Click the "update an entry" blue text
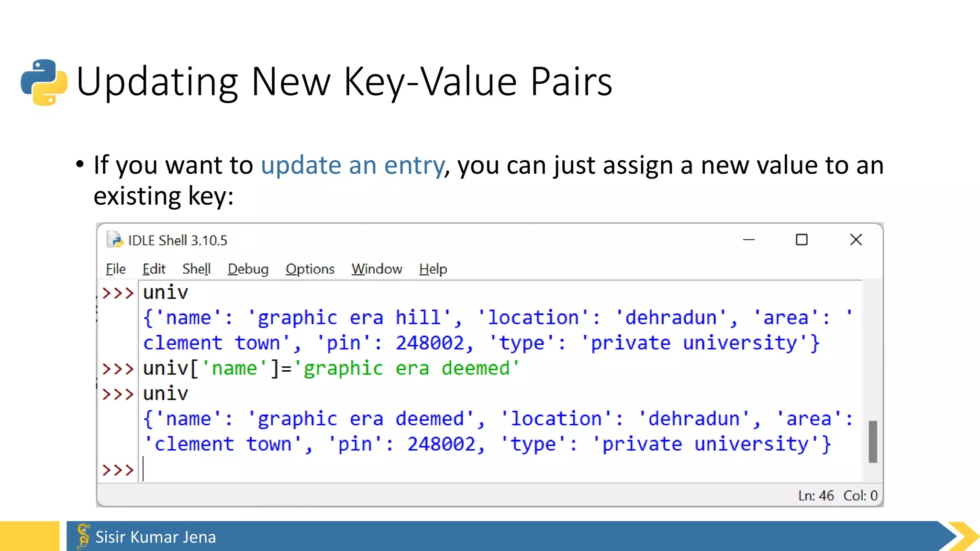Screen dimensions: 980x551 tap(353, 165)
